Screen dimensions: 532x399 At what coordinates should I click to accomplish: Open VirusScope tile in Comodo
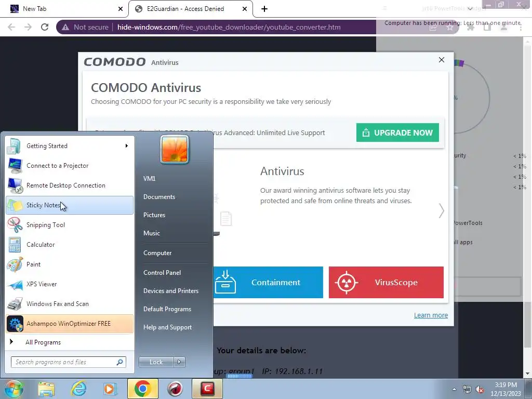point(386,282)
